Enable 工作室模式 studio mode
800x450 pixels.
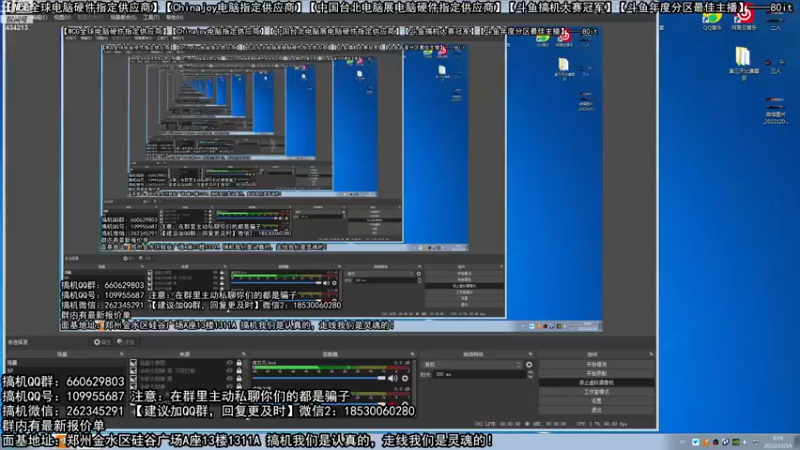click(x=596, y=392)
